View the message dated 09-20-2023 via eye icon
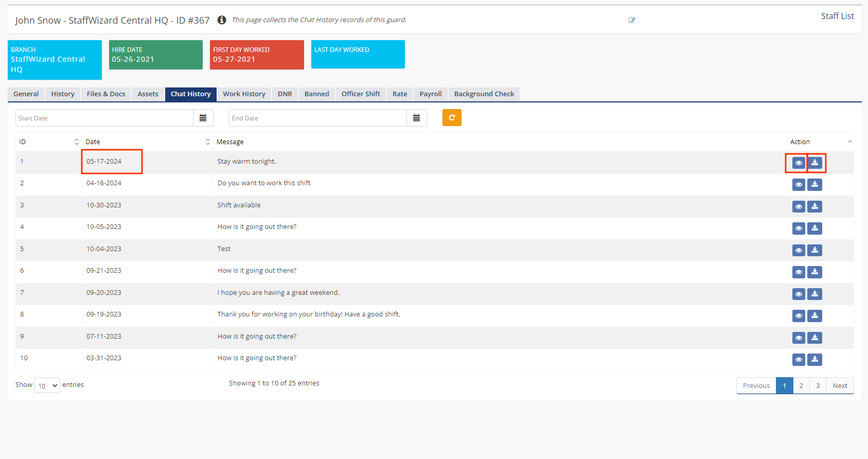Image resolution: width=868 pixels, height=459 pixels. point(799,294)
